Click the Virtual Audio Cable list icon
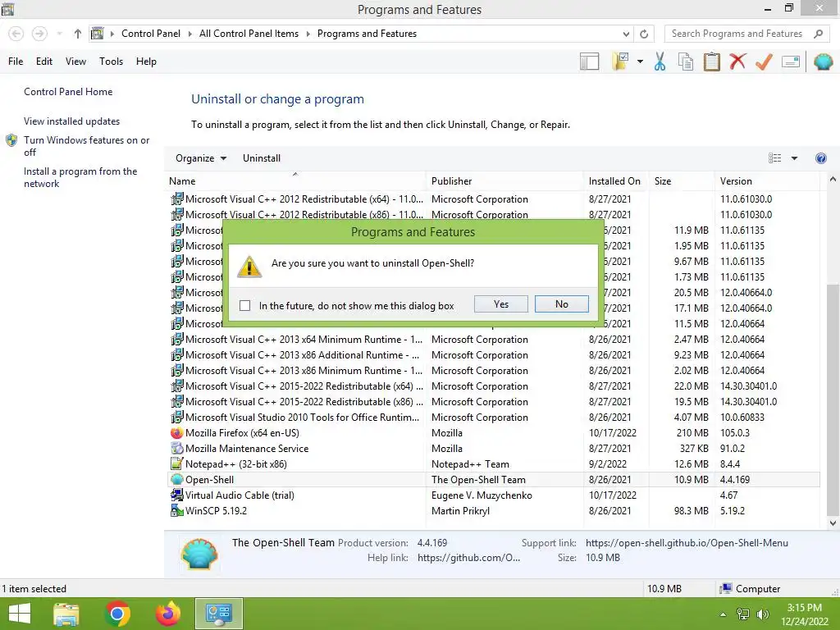The width and height of the screenshot is (840, 630). pos(177,495)
